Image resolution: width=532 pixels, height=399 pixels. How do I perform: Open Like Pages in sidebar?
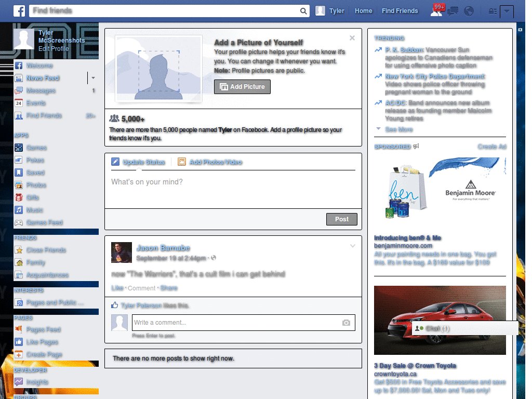(x=42, y=342)
